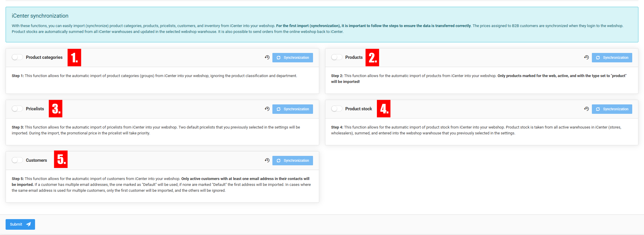
Task: Click the red number 1 badge
Action: click(x=74, y=57)
